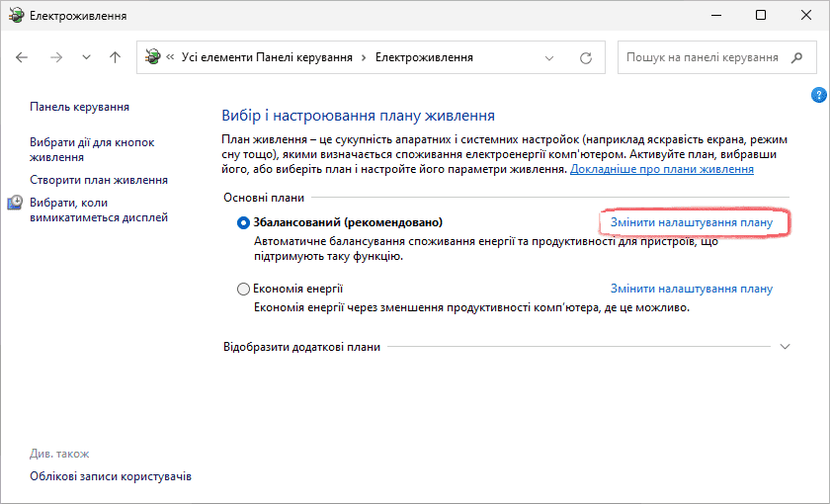
Task: Click the Forward navigation arrow
Action: (x=55, y=57)
